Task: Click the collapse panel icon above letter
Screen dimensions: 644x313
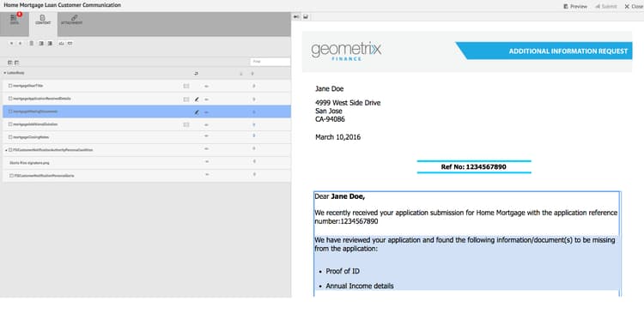Action: pos(296,17)
